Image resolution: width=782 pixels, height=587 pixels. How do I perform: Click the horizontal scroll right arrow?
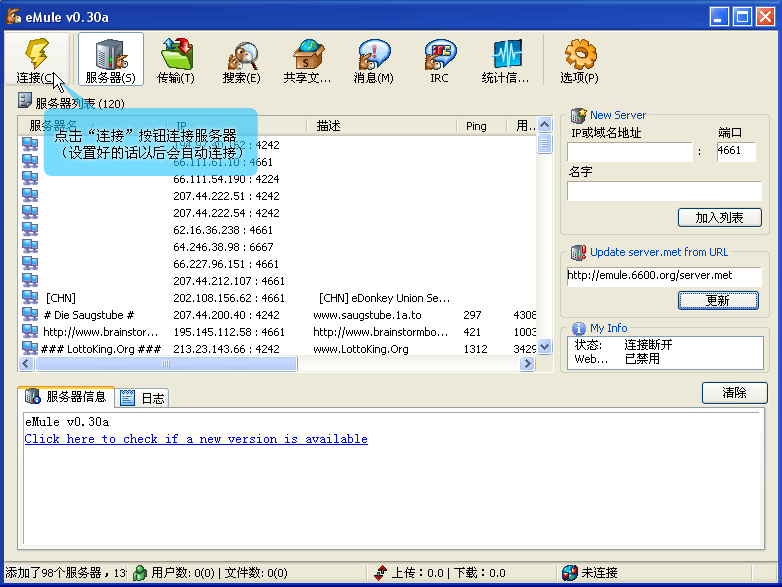point(527,364)
